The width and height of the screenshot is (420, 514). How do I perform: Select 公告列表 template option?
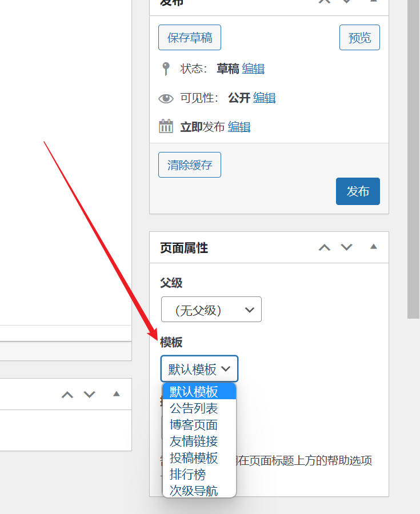pyautogui.click(x=194, y=408)
